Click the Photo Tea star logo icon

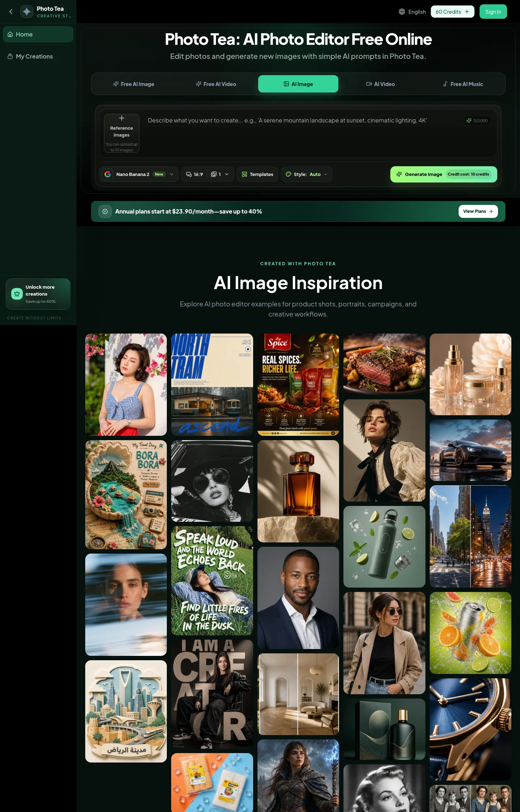click(x=27, y=12)
